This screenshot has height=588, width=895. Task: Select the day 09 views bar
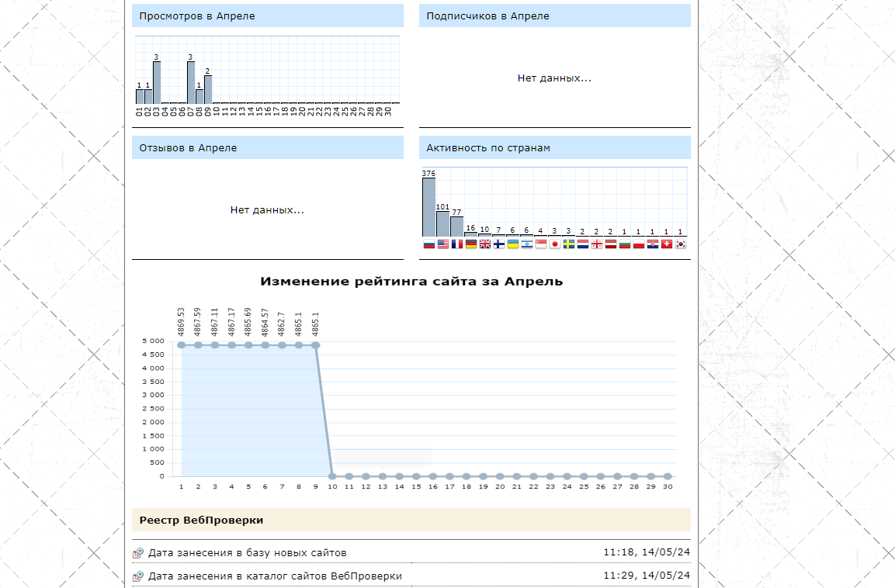point(208,89)
